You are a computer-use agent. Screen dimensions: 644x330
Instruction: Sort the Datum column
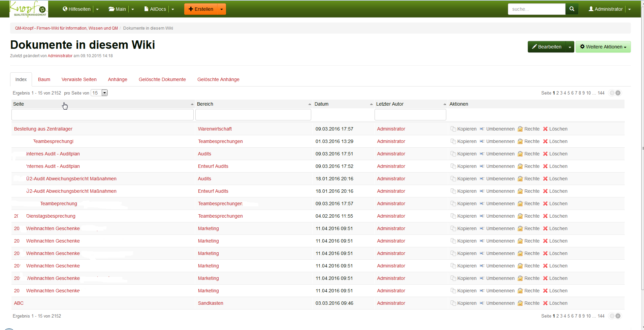tap(371, 104)
